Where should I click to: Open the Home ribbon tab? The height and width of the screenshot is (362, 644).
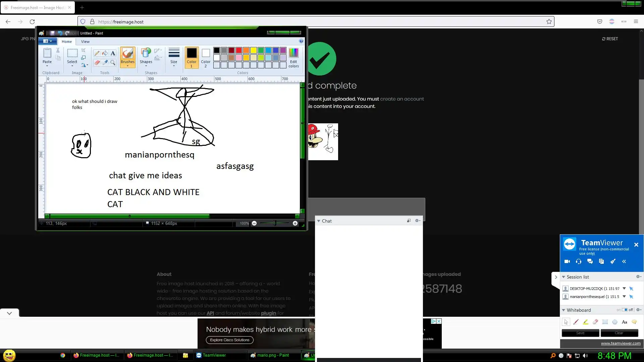click(66, 42)
